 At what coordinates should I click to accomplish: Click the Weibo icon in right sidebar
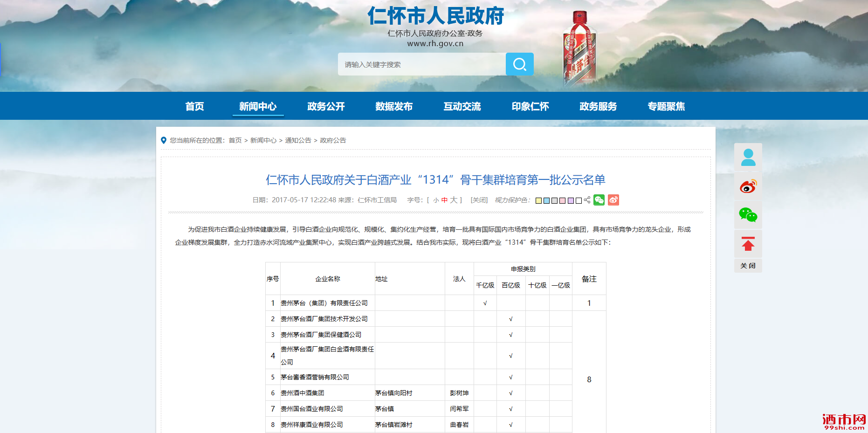748,186
